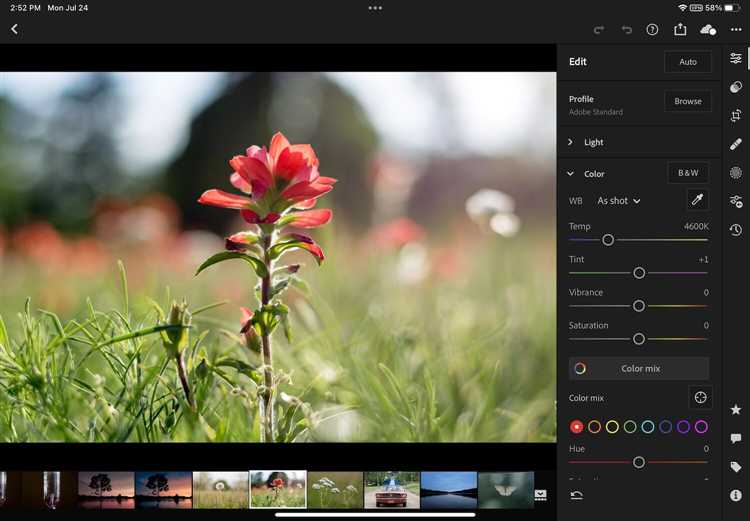The image size is (750, 521).
Task: Toggle B&W black and white mode
Action: (688, 173)
